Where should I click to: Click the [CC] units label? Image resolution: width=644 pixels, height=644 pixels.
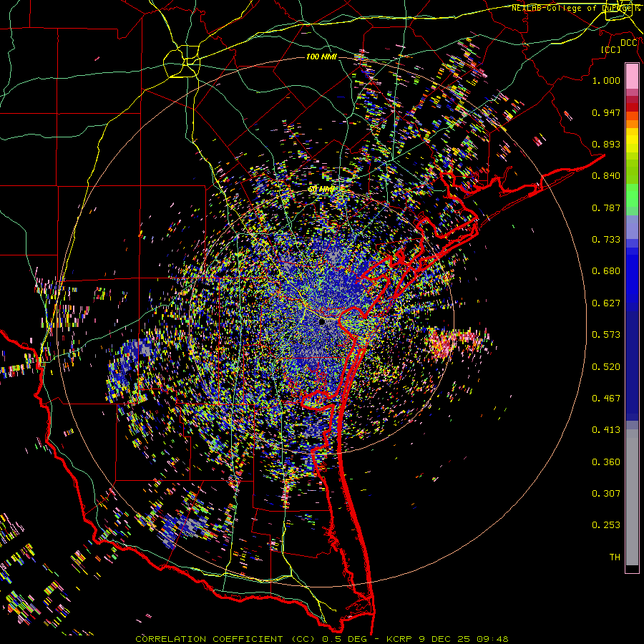tap(611, 49)
